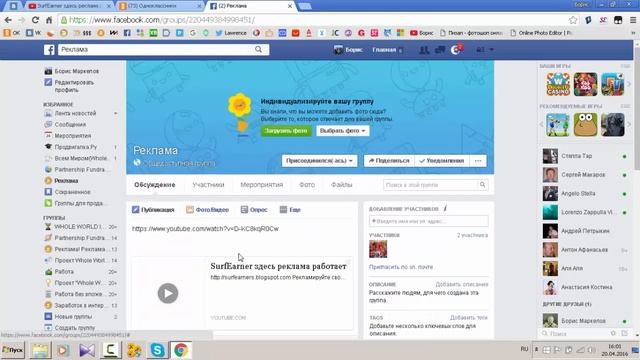The width and height of the screenshot is (640, 360).
Task: Click the search magnifier in Facebook header
Action: pyautogui.click(x=258, y=49)
